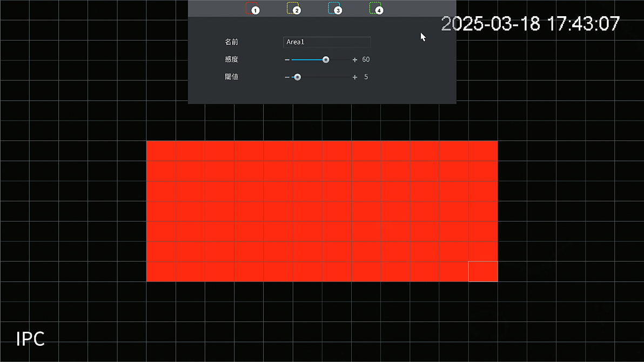Click the sensitivity value 60
Screen dimensions: 644x362
pyautogui.click(x=366, y=60)
